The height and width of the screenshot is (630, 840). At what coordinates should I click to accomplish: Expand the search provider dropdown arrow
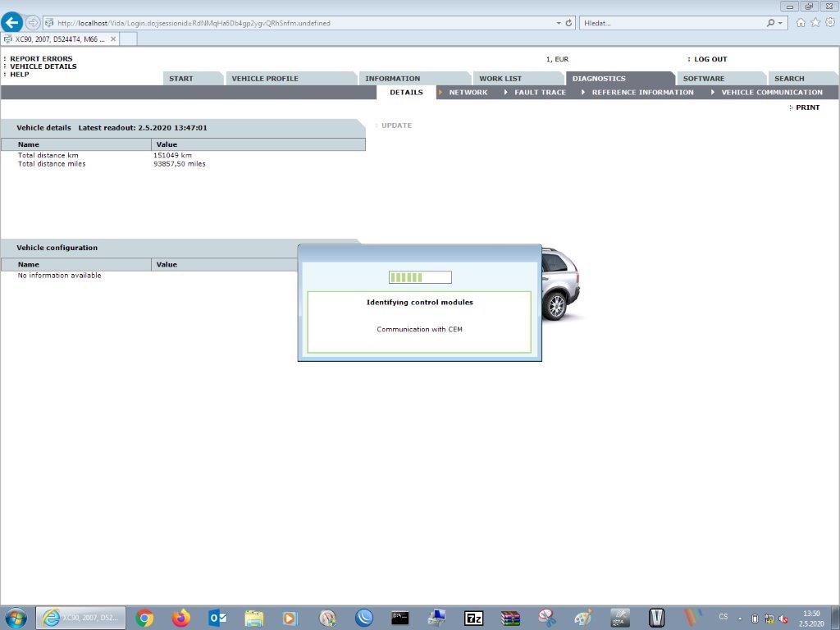[x=780, y=23]
